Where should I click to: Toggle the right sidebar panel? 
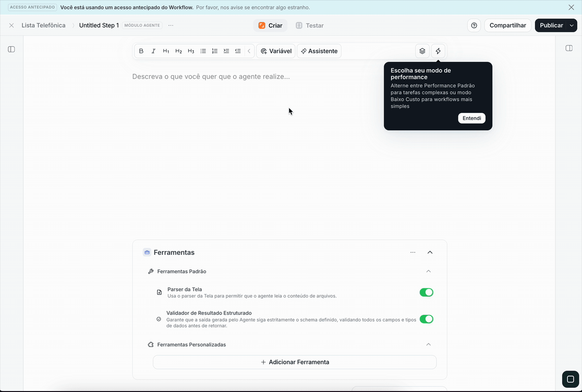(569, 48)
